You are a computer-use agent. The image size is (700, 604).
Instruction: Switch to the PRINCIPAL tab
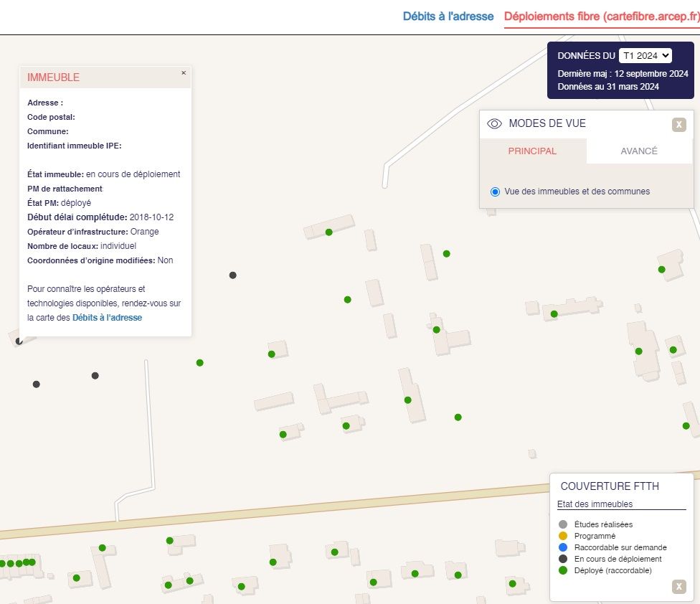coord(532,151)
